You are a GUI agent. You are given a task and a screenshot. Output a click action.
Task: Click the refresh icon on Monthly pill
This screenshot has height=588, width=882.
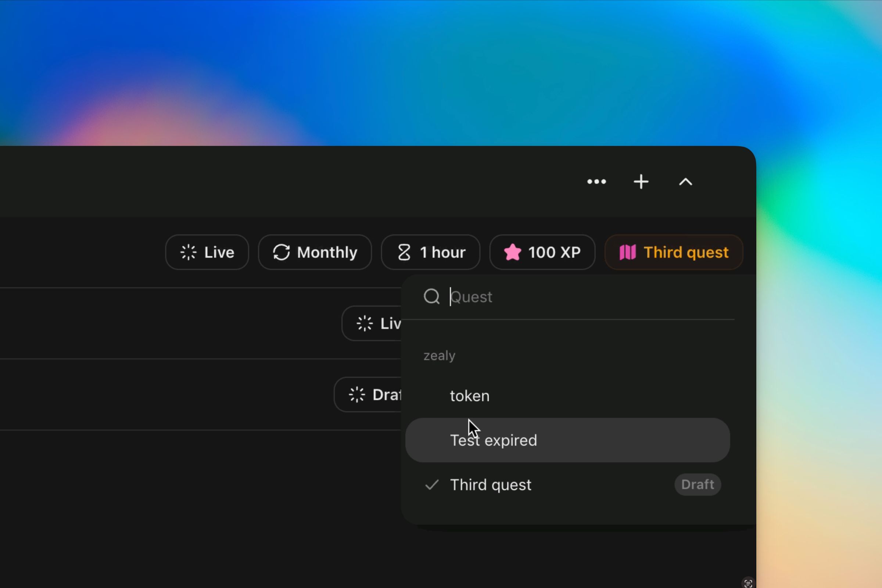pyautogui.click(x=281, y=252)
